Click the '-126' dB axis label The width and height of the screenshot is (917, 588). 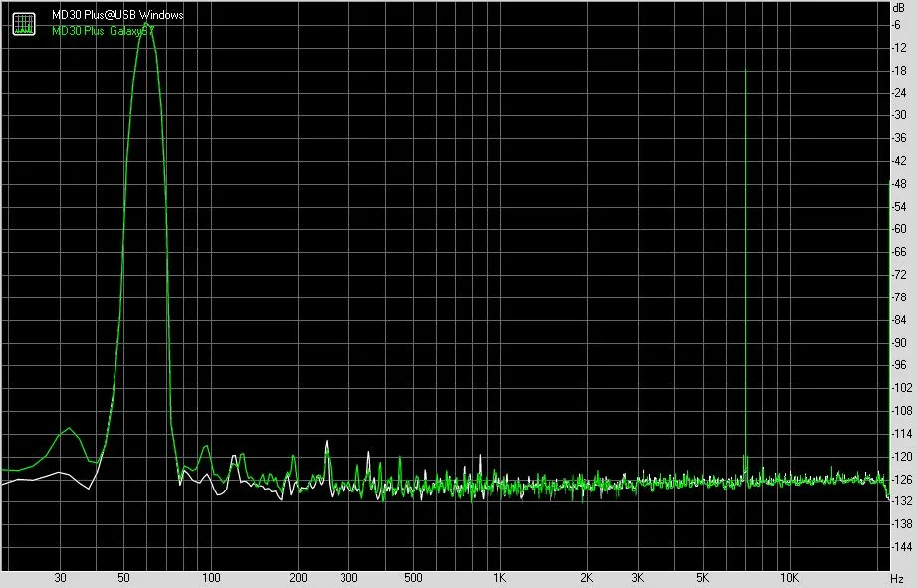click(901, 479)
